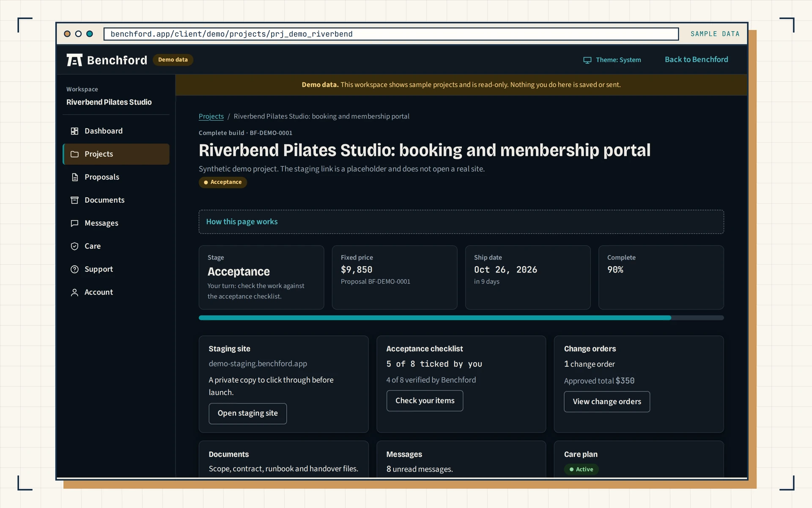Open the staging site
The width and height of the screenshot is (812, 508).
(x=247, y=414)
